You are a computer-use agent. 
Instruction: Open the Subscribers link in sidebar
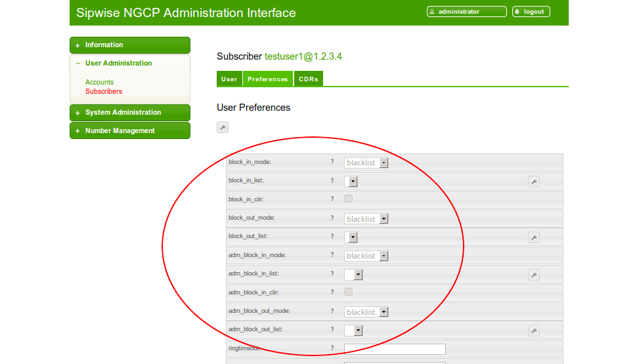(x=104, y=91)
